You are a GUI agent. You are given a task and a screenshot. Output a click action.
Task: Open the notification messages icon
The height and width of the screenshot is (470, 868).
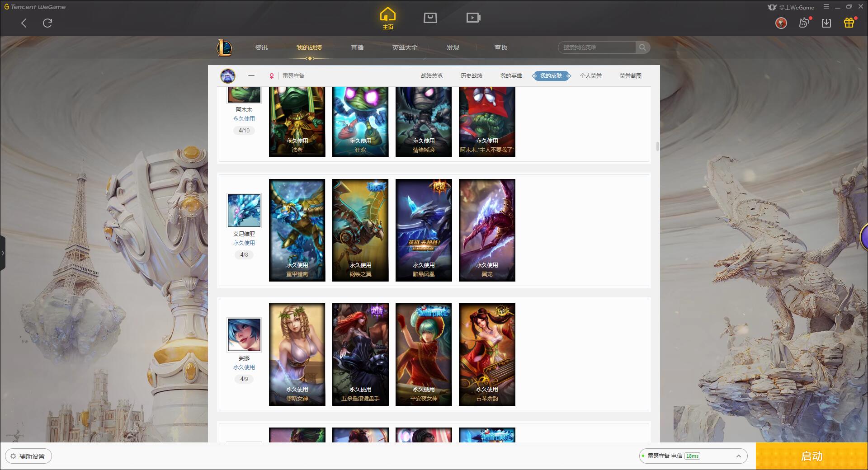click(x=804, y=23)
